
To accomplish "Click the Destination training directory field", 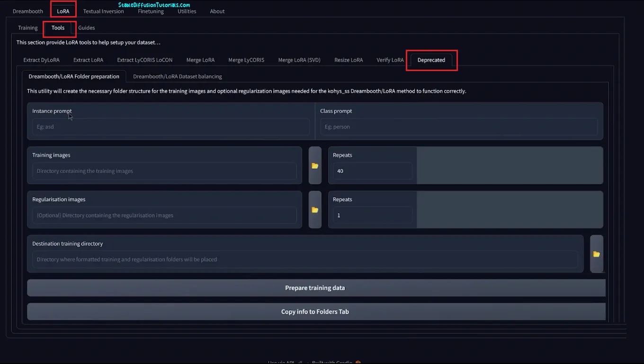I will click(x=305, y=259).
